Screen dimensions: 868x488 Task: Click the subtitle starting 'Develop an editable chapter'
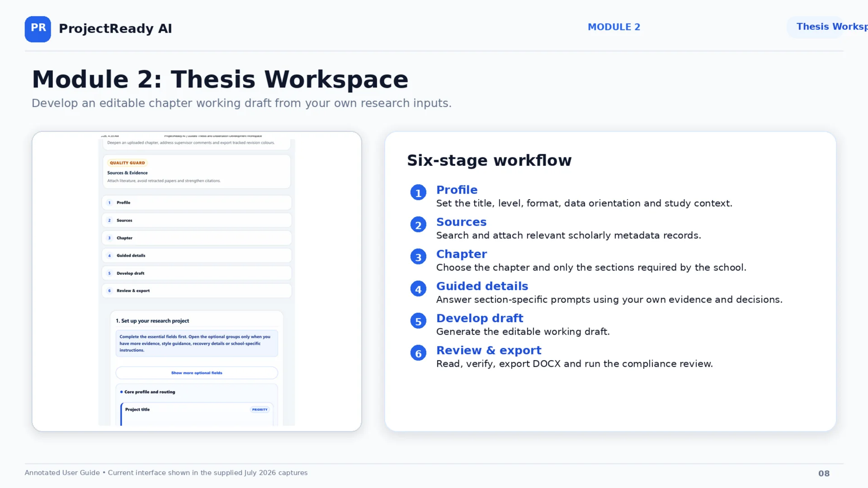pos(241,103)
